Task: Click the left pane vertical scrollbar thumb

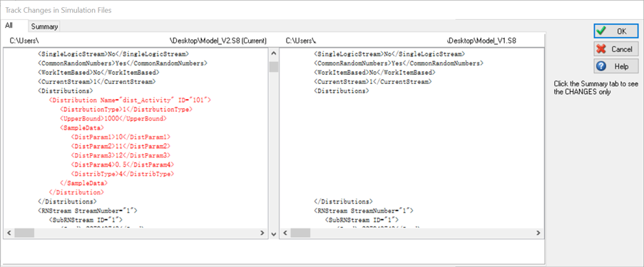Action: [274, 67]
